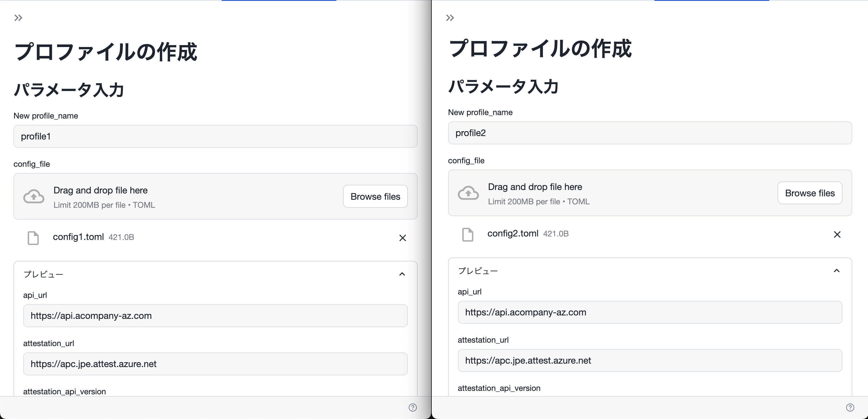Click the help icon in left window footer
This screenshot has width=868, height=419.
[412, 408]
